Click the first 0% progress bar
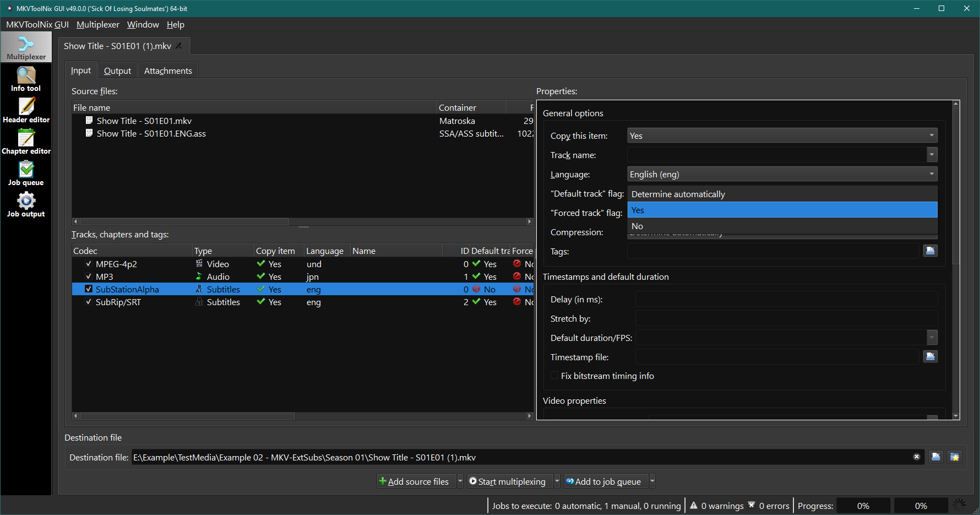The height and width of the screenshot is (515, 980). point(863,506)
